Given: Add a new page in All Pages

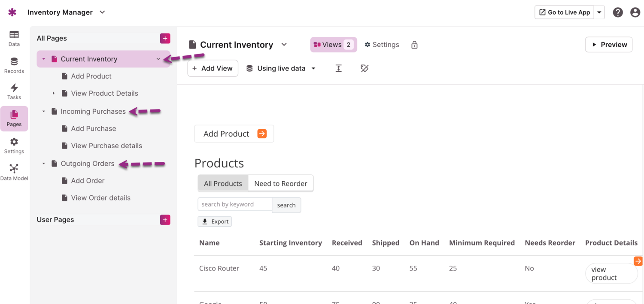Looking at the screenshot, I should [165, 38].
